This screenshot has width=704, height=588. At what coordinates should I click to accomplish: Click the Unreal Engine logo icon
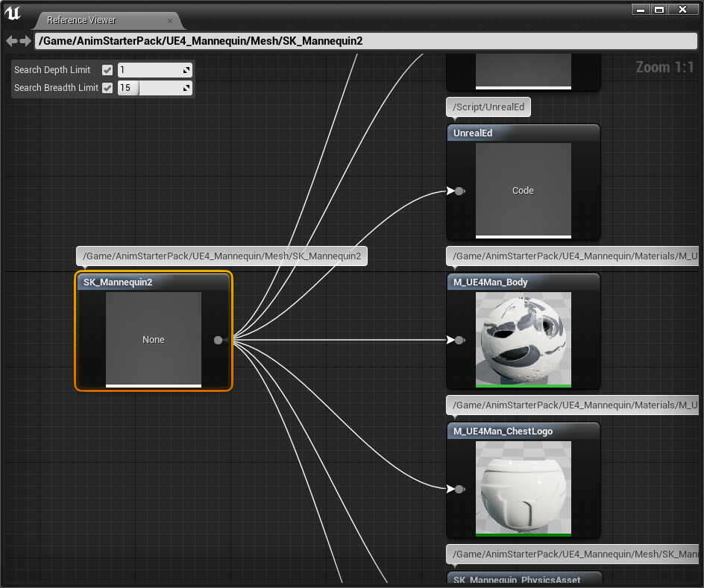click(13, 13)
